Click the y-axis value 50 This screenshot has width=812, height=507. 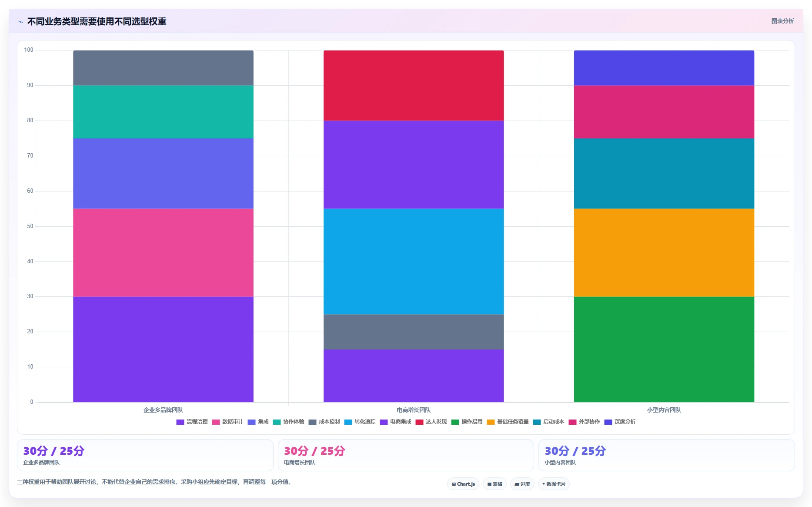pos(30,226)
